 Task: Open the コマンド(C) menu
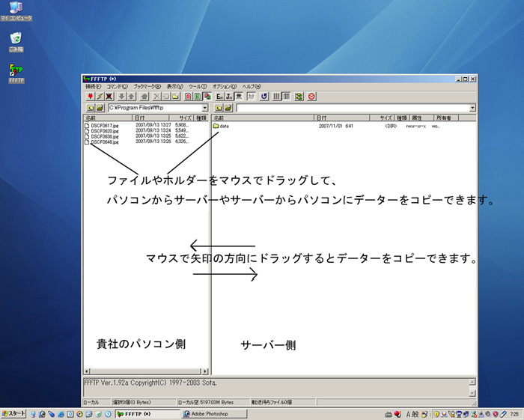[x=118, y=87]
